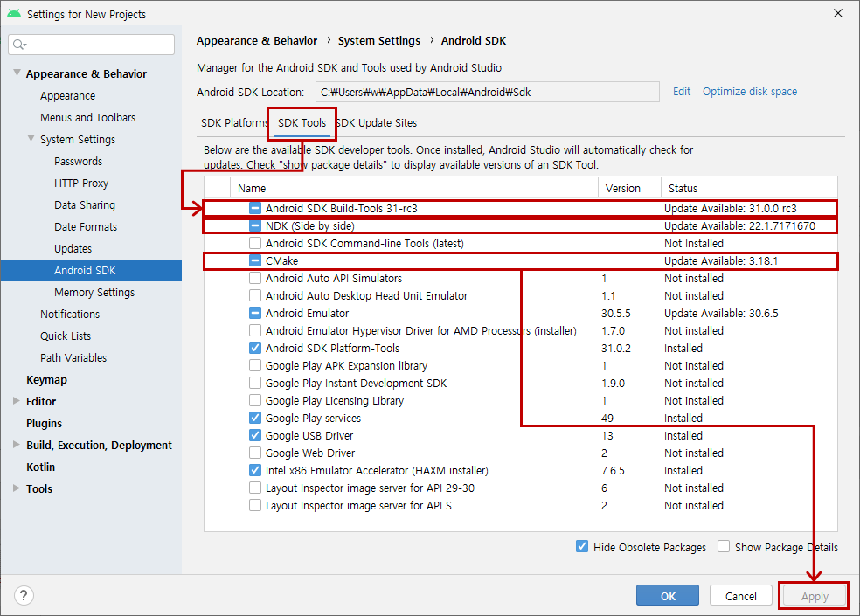Image resolution: width=860 pixels, height=616 pixels.
Task: Toggle the CMake checkbox
Action: pyautogui.click(x=255, y=260)
